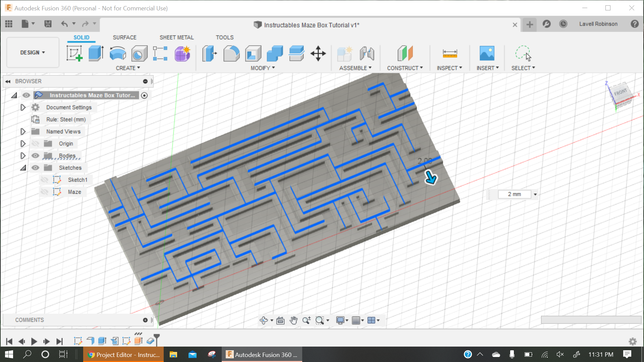Undo the last action

[x=64, y=24]
